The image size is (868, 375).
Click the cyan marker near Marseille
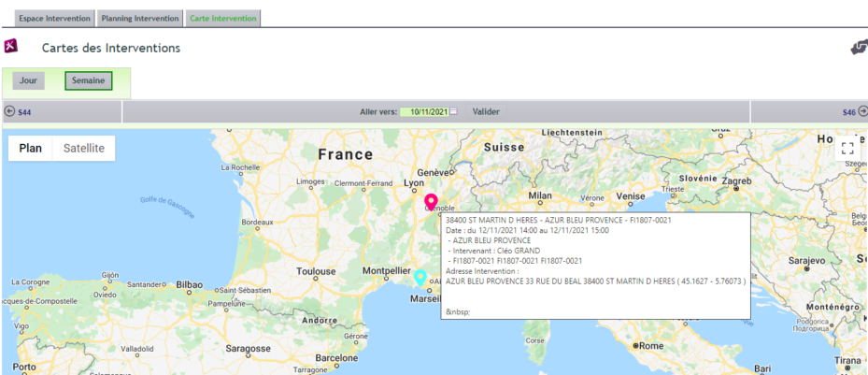(x=420, y=277)
